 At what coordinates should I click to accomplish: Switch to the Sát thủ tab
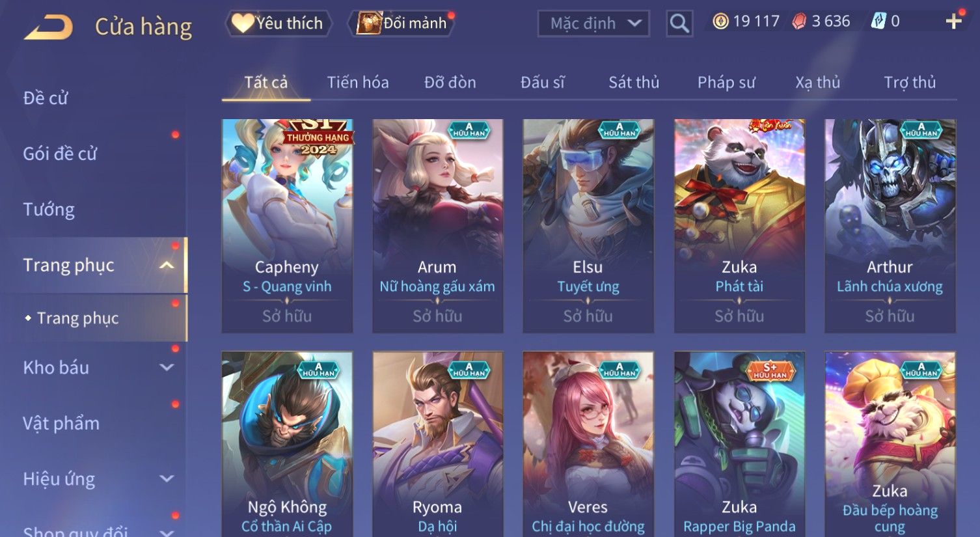click(x=634, y=83)
